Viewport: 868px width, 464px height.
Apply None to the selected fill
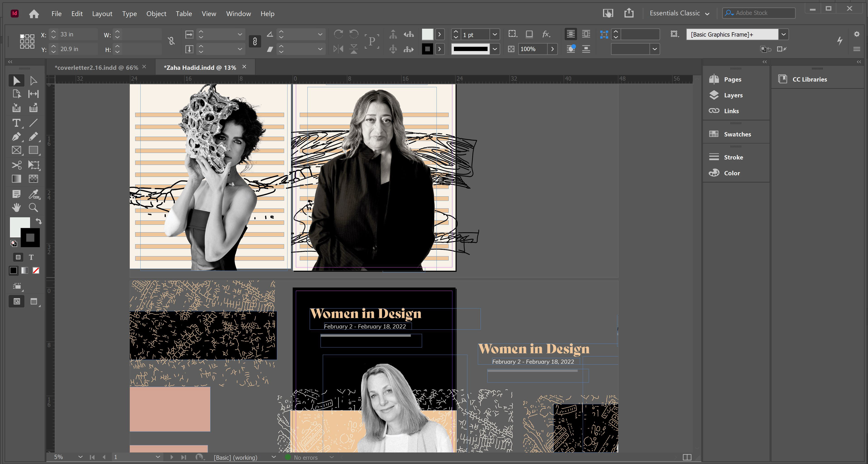(x=36, y=270)
